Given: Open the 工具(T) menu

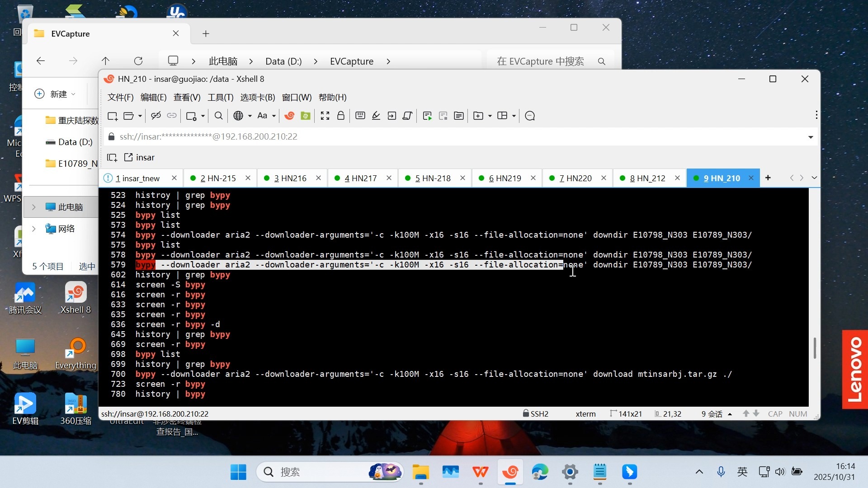Looking at the screenshot, I should coord(220,97).
